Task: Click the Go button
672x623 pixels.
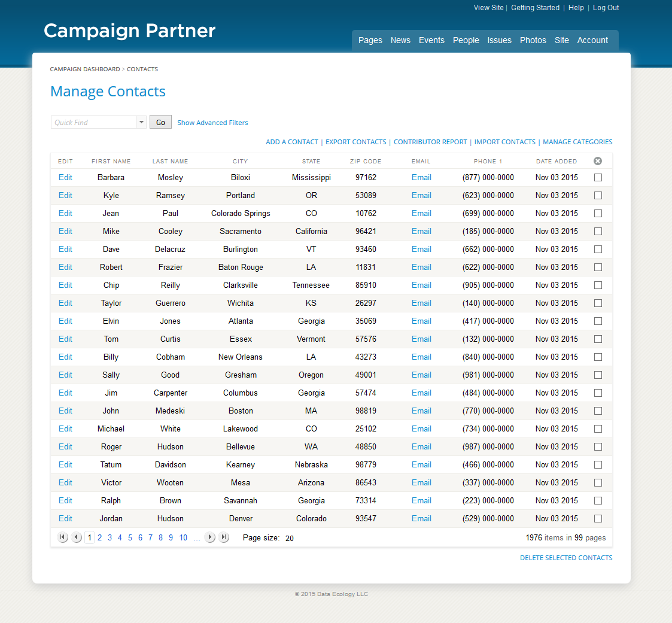Action: 161,122
